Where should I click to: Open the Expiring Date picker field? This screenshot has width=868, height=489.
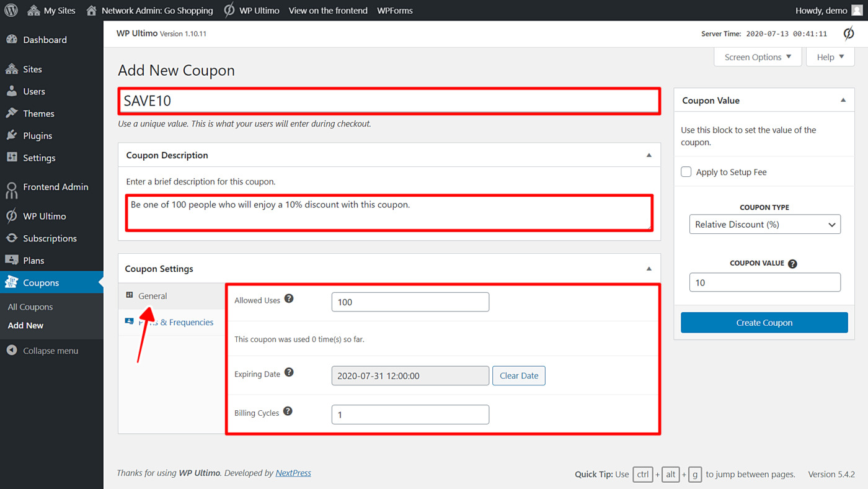(410, 375)
